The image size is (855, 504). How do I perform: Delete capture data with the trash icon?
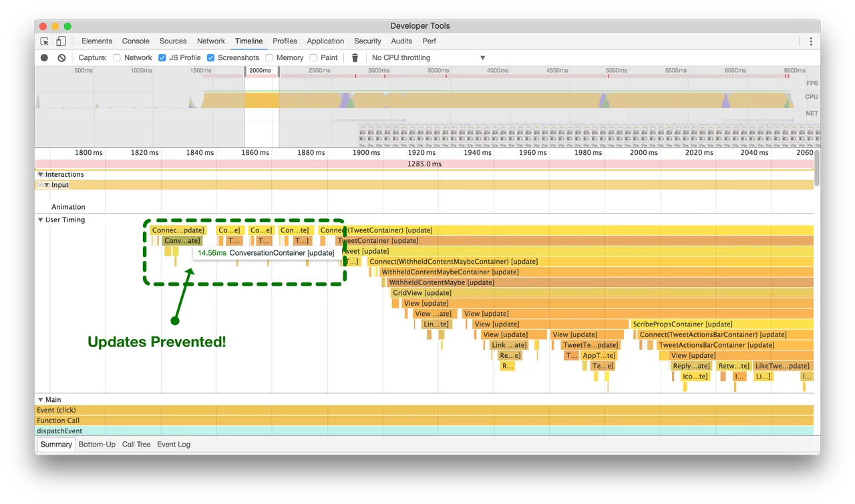pyautogui.click(x=355, y=57)
